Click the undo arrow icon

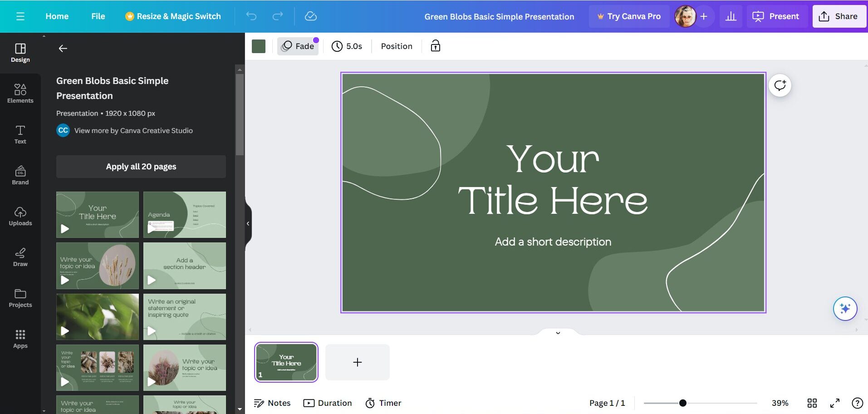251,16
